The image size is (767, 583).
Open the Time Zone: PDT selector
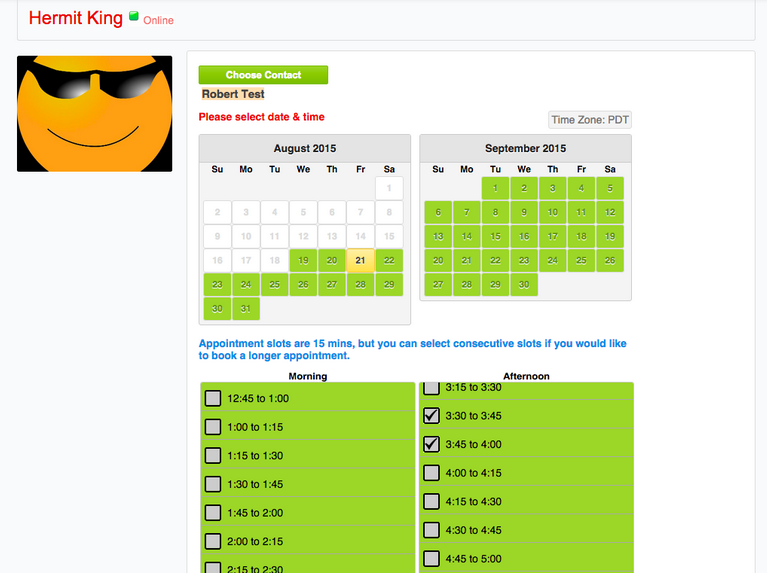590,120
